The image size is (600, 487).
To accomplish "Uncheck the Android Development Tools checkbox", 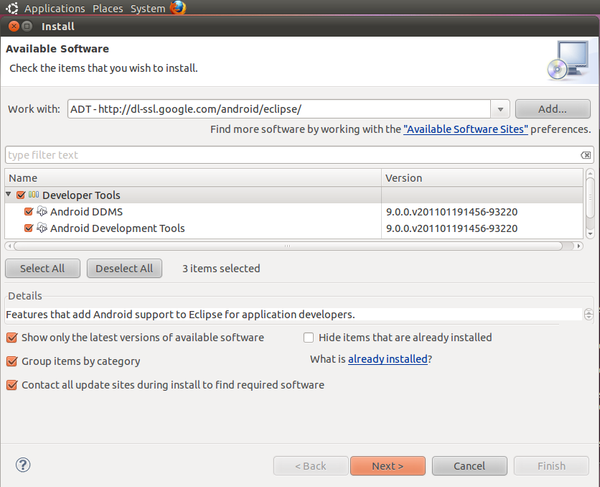I will [x=29, y=228].
